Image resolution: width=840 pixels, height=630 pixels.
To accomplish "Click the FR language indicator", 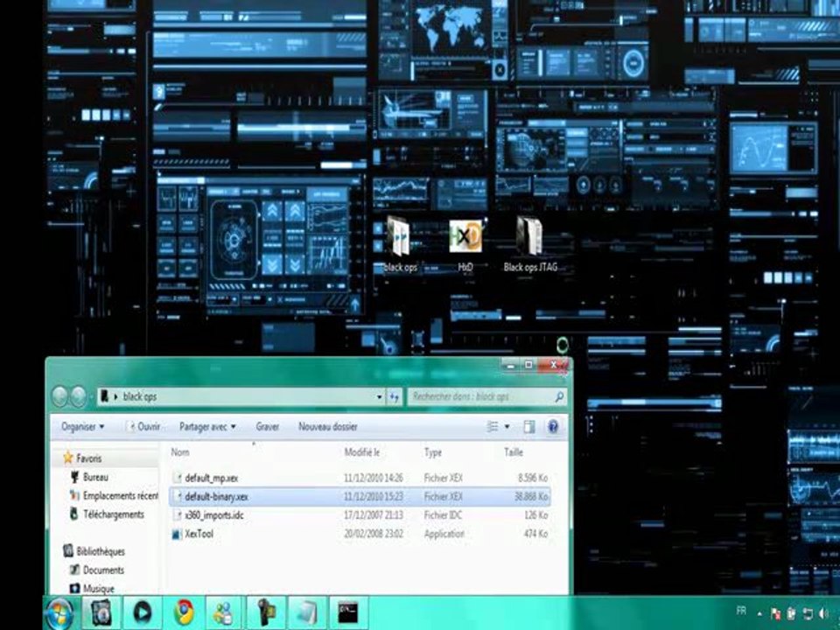I will point(741,611).
